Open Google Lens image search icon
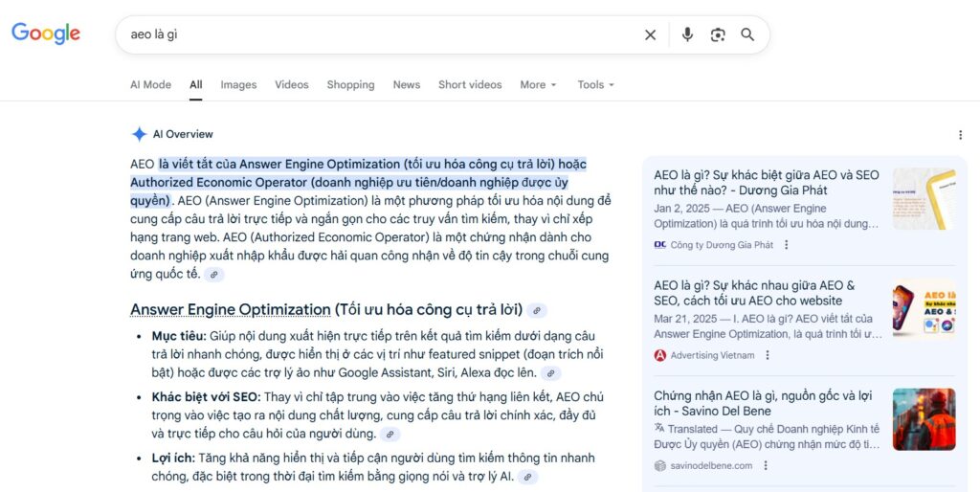Image resolution: width=980 pixels, height=492 pixels. (718, 34)
